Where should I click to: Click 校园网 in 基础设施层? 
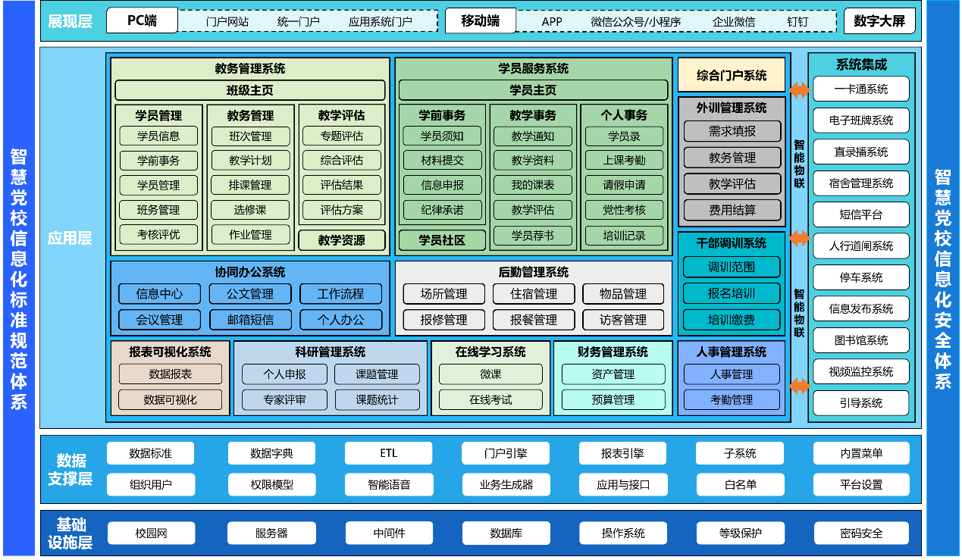pos(151,533)
